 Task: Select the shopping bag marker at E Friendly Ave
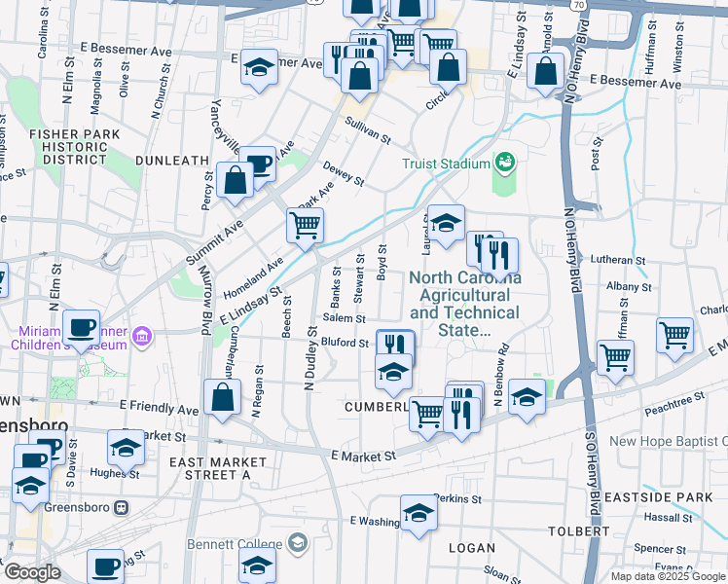coord(223,399)
